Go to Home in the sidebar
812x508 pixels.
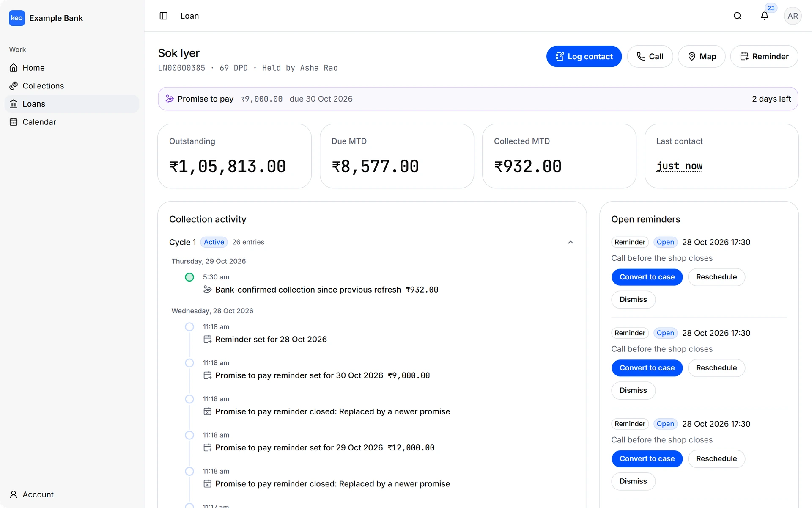click(72, 68)
